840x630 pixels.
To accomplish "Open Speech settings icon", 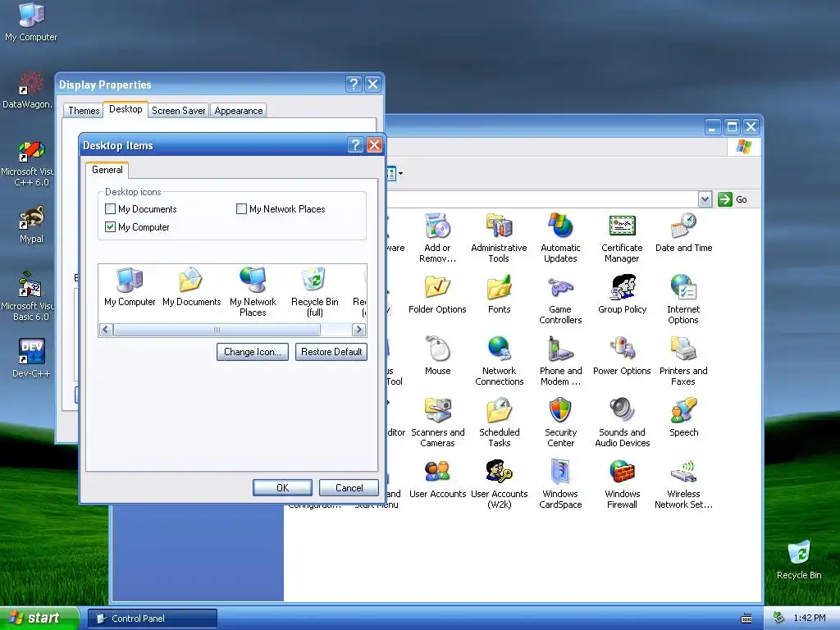I will [683, 418].
